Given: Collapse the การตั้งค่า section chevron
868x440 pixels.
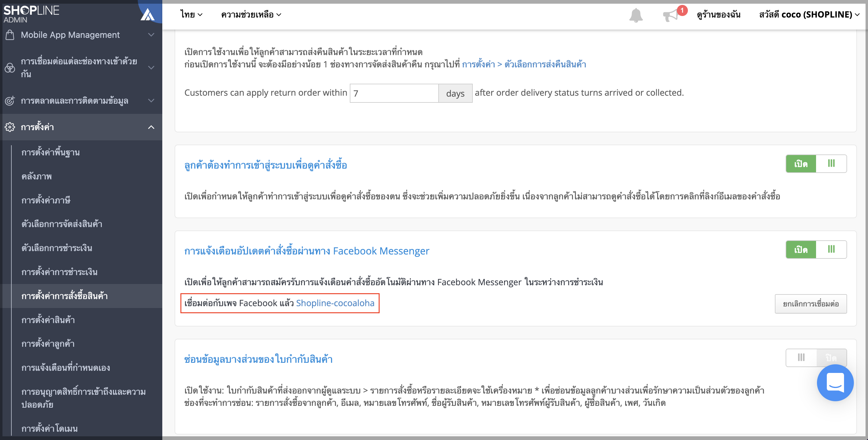Looking at the screenshot, I should click(151, 127).
